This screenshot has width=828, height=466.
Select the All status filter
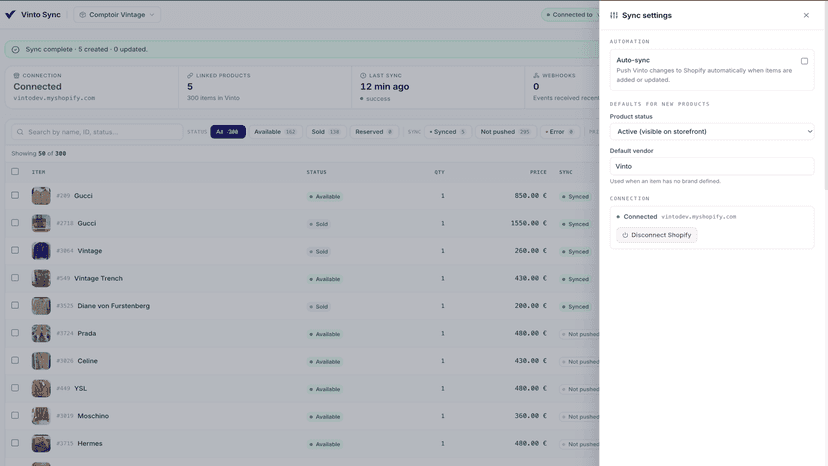coord(228,132)
